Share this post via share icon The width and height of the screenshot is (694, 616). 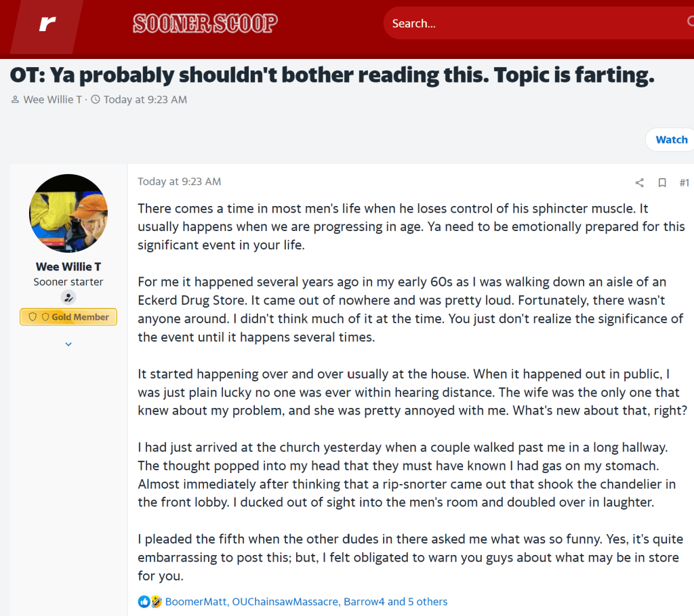pos(639,182)
